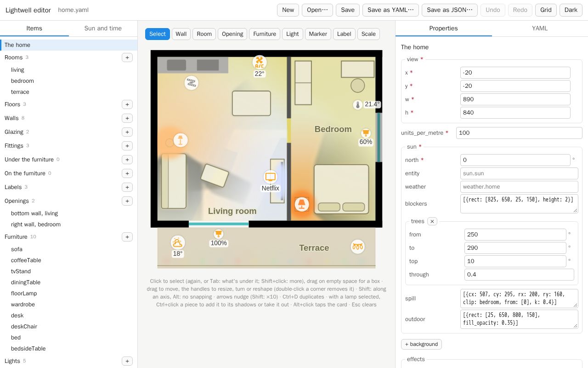Pick the Room tool
Screen dimensions: 588x368
coord(204,34)
